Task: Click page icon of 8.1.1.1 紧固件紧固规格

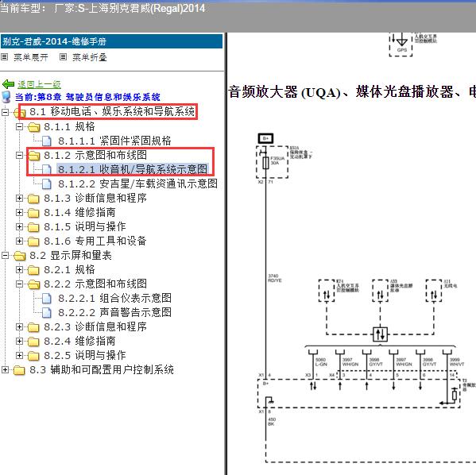Action: (47, 141)
